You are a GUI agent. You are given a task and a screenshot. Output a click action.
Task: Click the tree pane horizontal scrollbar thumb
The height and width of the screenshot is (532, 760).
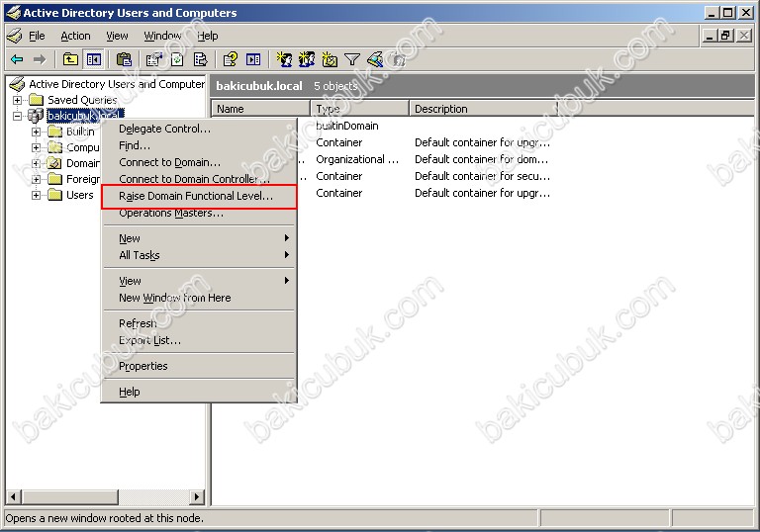(x=70, y=497)
